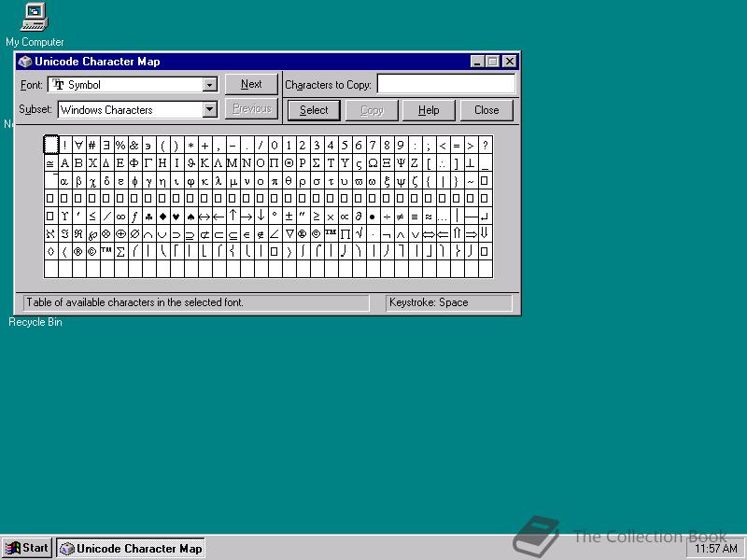747x560 pixels.
Task: Select the double down arrow character
Action: coord(486,234)
